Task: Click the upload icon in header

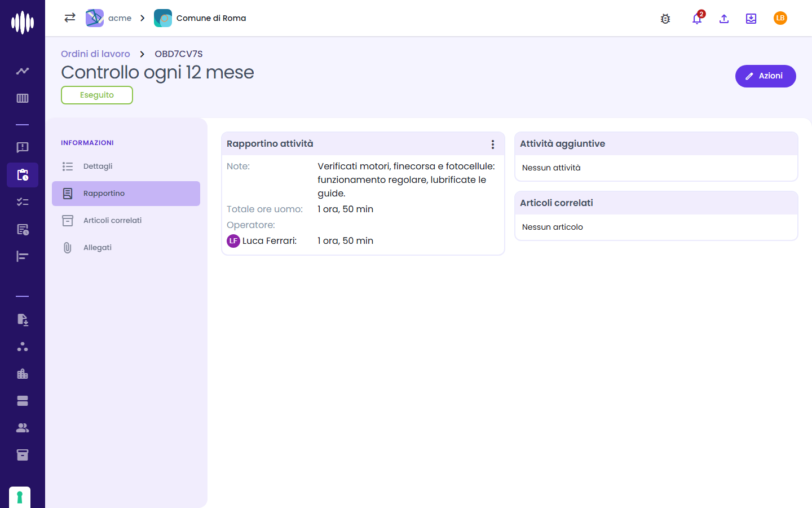Action: [x=724, y=19]
